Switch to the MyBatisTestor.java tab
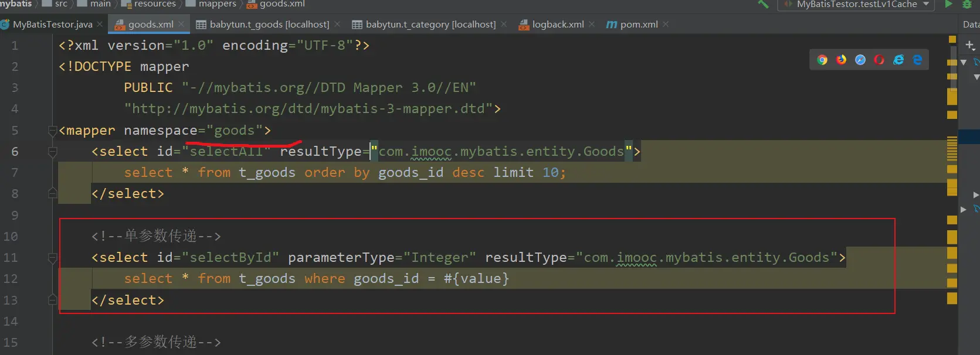 [x=52, y=25]
